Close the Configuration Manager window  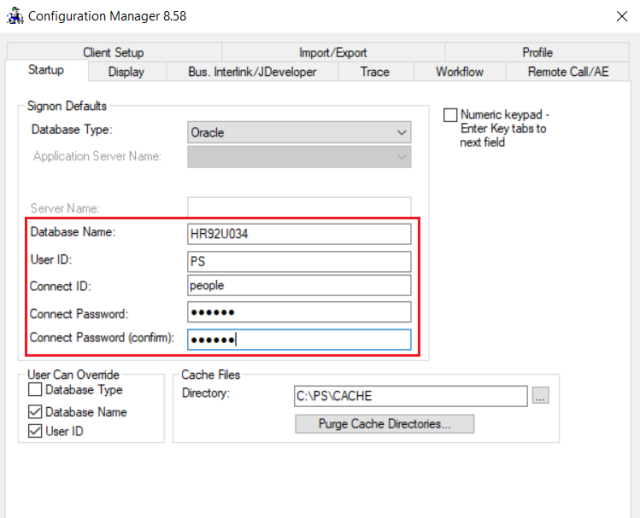click(613, 16)
